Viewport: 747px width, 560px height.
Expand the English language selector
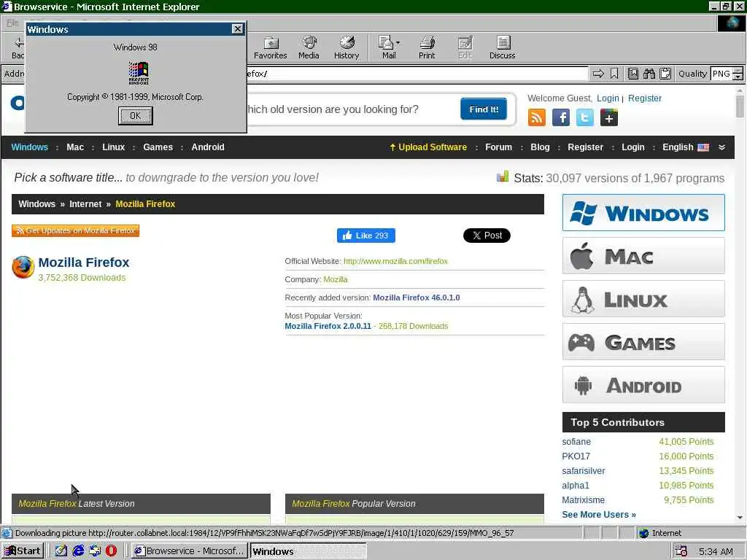pyautogui.click(x=686, y=147)
